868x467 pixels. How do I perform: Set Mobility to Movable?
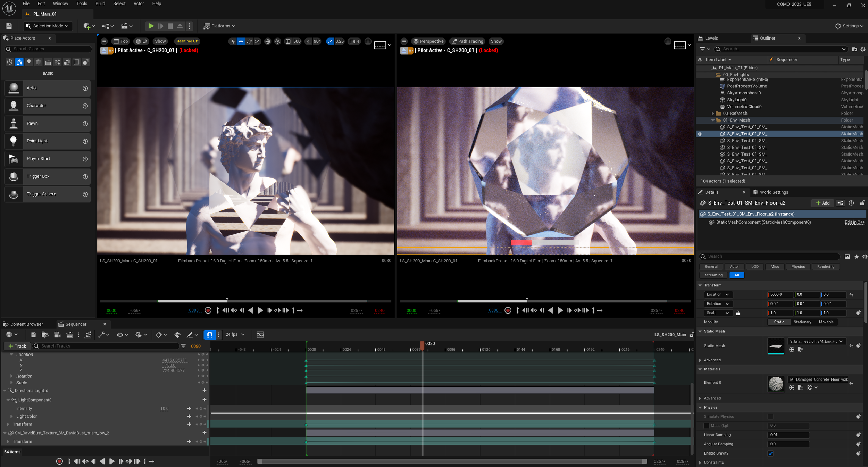(826, 322)
